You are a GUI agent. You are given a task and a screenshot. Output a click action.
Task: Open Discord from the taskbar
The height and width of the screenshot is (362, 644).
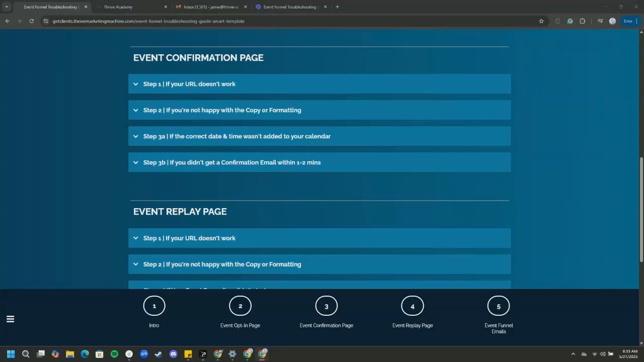[x=174, y=354]
